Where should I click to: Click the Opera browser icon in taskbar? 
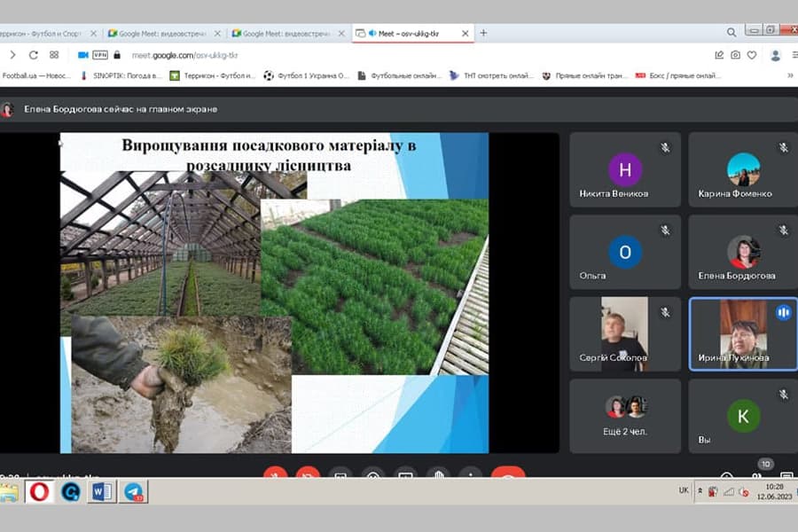pyautogui.click(x=40, y=491)
